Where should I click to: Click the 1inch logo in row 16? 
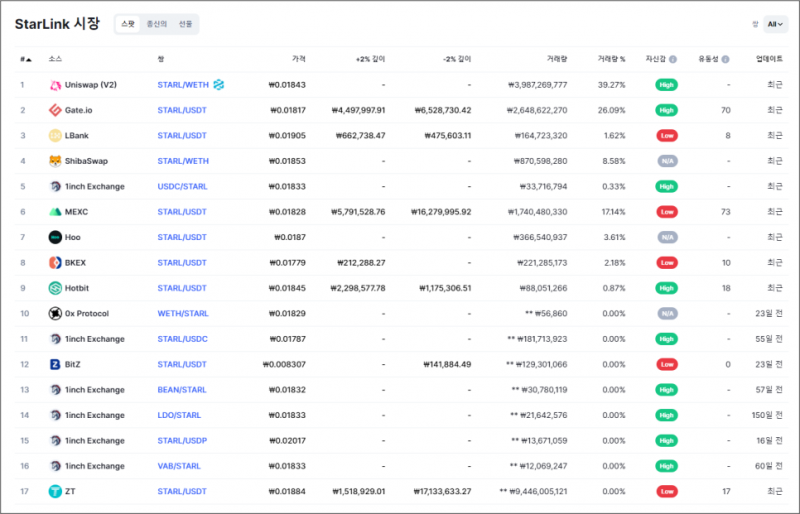(x=55, y=466)
